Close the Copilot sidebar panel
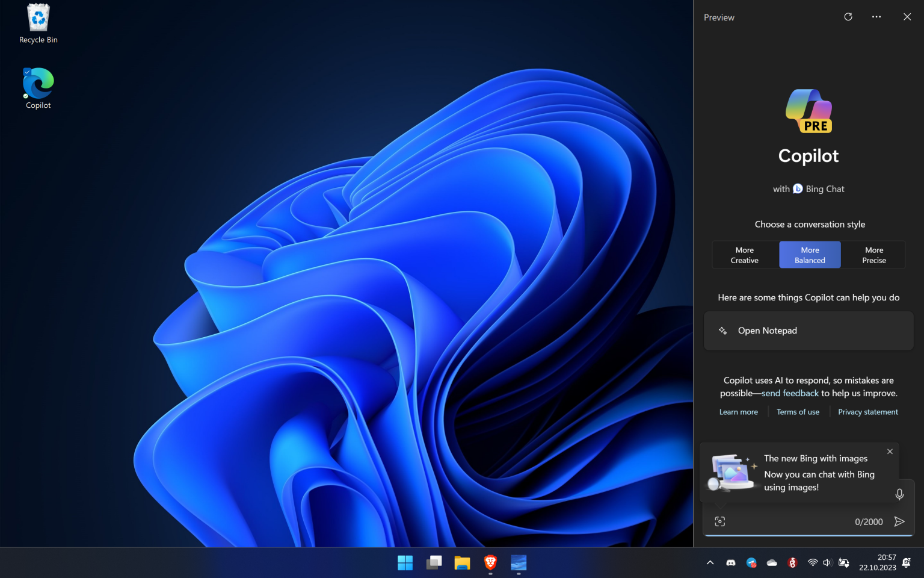Screen dimensions: 924x578 pyautogui.click(x=907, y=17)
